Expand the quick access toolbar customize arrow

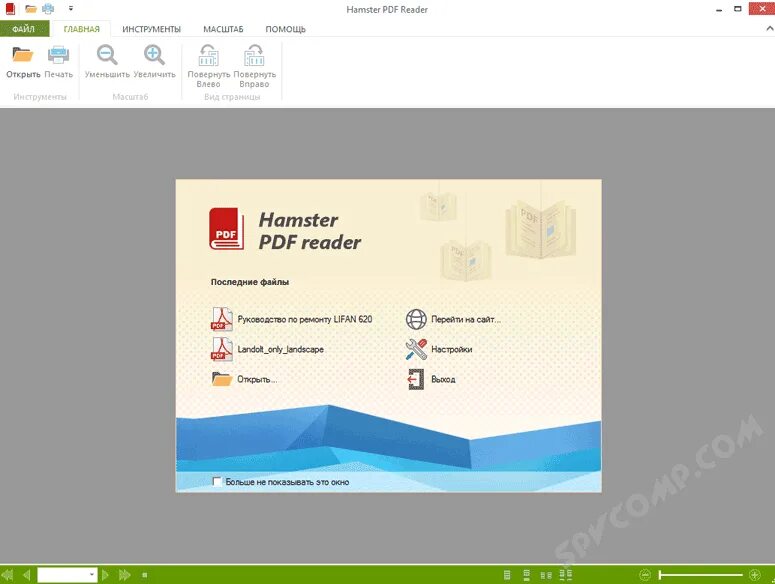pos(71,8)
